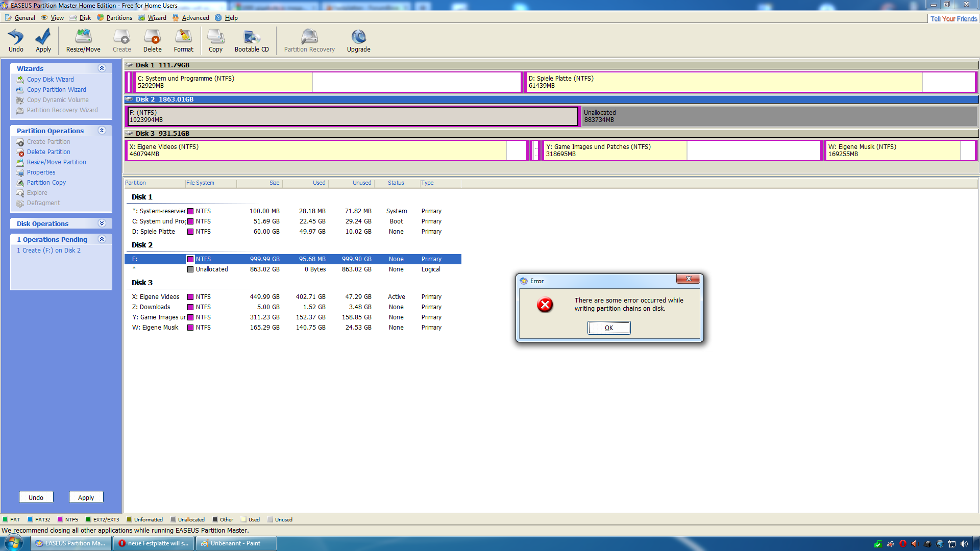Select the Resize/Move toolbar icon

click(x=83, y=41)
